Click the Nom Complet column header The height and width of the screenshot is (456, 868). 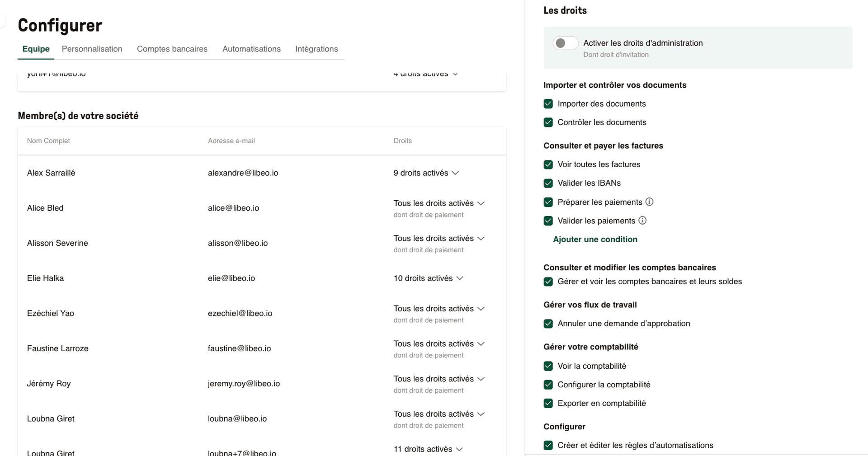click(x=48, y=141)
